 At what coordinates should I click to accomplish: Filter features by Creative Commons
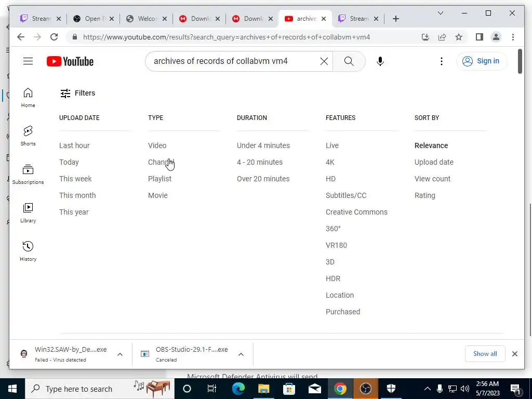[x=356, y=212]
